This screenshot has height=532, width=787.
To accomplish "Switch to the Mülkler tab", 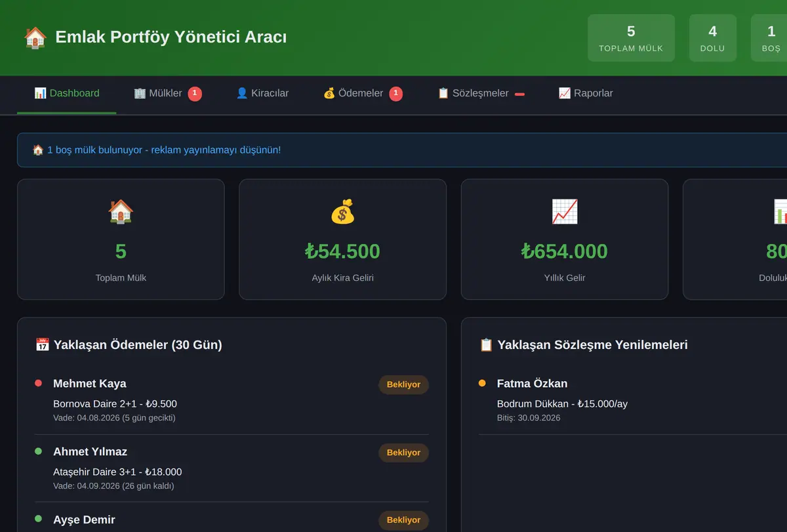I will 167,94.
